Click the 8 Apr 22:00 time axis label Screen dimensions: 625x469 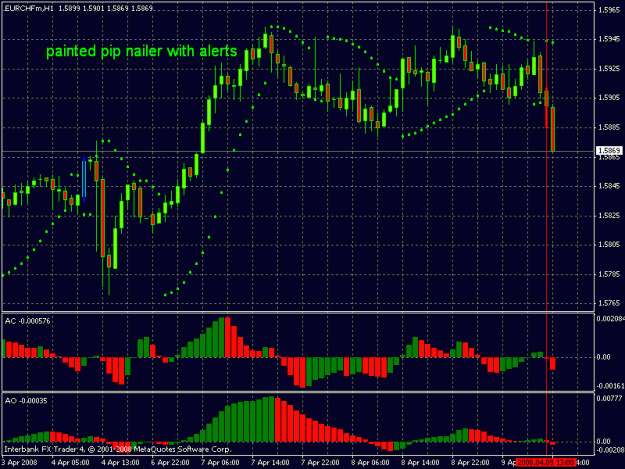470,463
